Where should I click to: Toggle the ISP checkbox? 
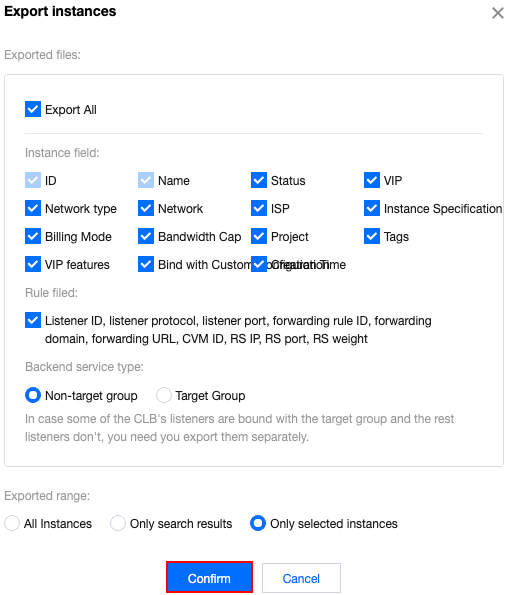point(259,208)
